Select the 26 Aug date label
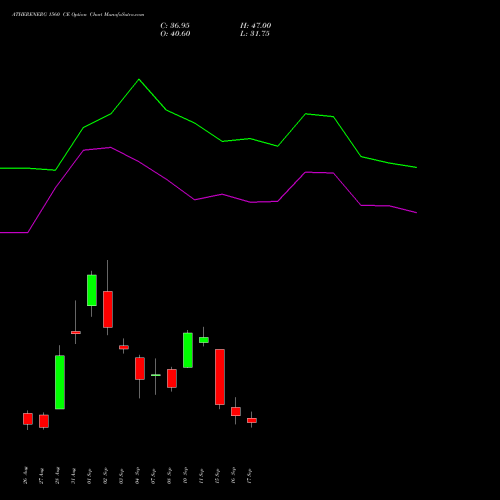This screenshot has width=500, height=500. click(x=26, y=475)
